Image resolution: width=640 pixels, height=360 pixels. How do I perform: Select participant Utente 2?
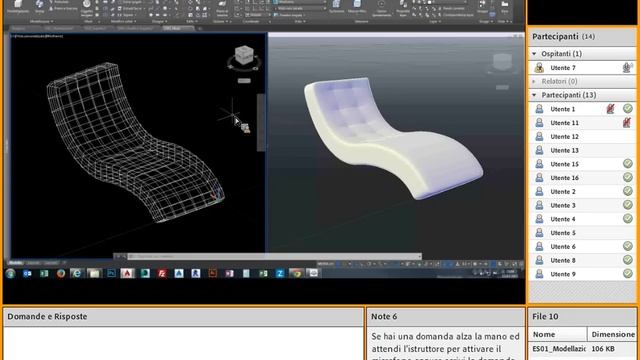pyautogui.click(x=582, y=191)
